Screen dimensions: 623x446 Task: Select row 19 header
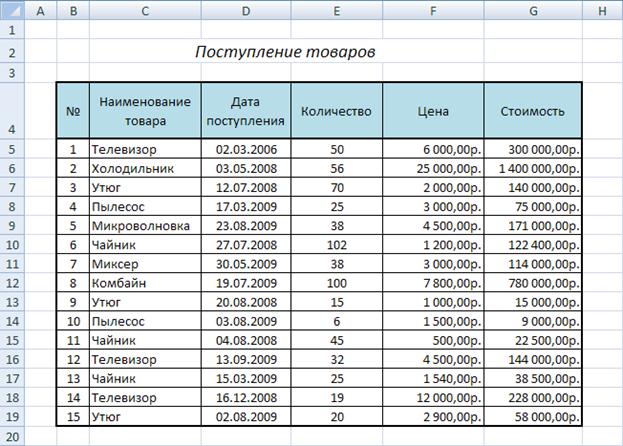tap(12, 417)
